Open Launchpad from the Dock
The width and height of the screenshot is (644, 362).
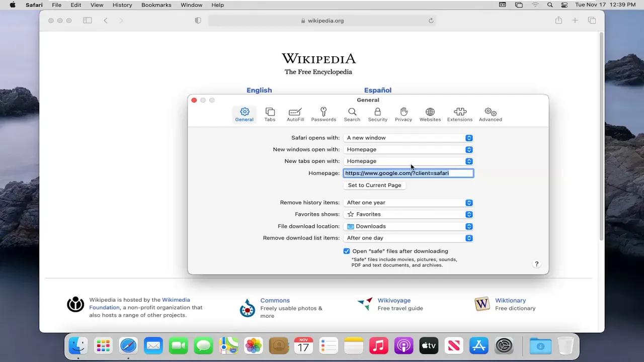(103, 346)
